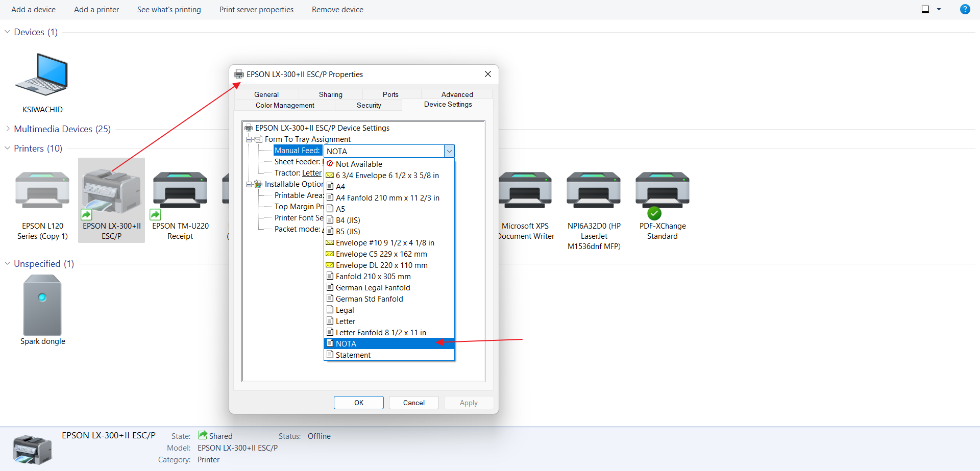
Task: Click the printer thumbnail in the details pane
Action: 32,449
